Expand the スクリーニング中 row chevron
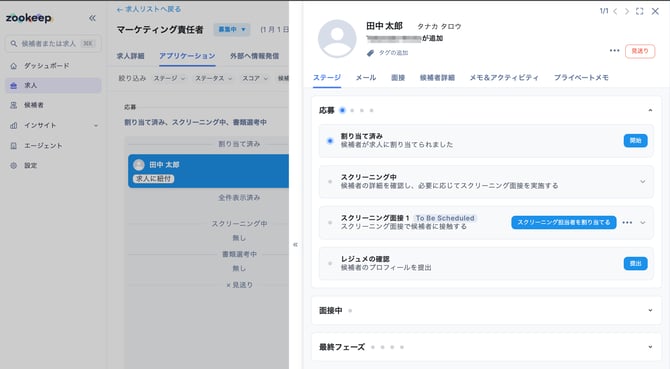Viewport: 670px width, 369px height. tap(643, 182)
